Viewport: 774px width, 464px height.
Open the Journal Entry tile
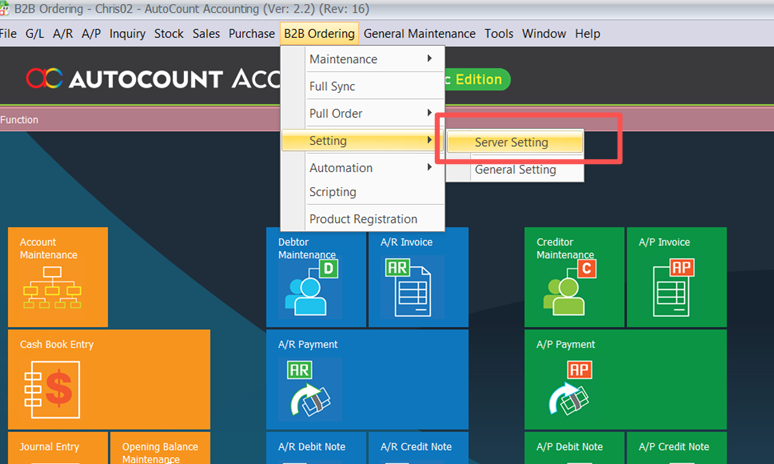[x=58, y=448]
